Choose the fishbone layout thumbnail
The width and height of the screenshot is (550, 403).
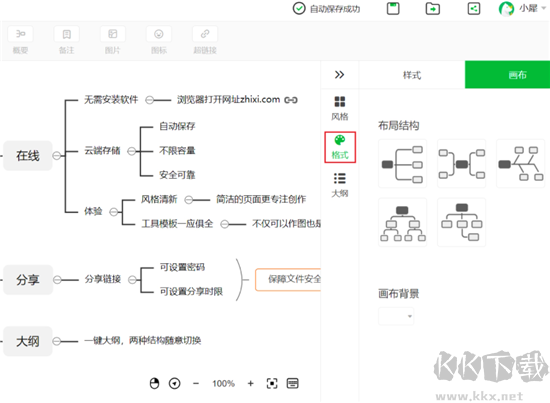point(521,164)
